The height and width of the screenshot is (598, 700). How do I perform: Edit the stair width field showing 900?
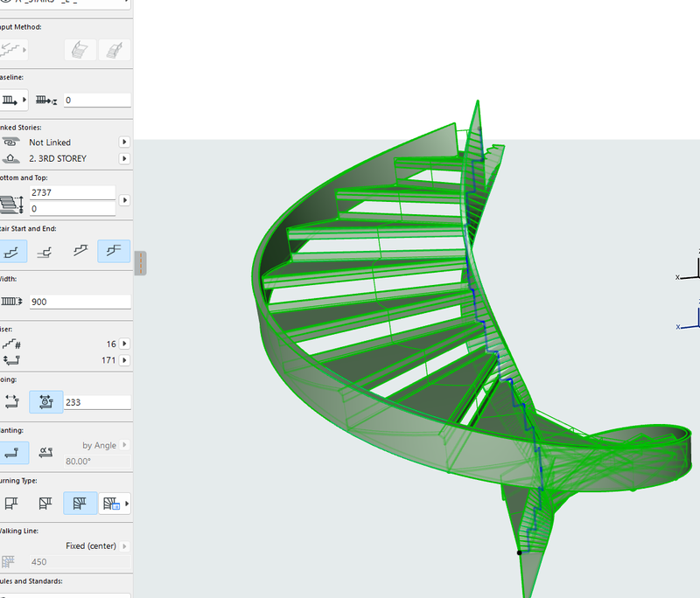[80, 302]
